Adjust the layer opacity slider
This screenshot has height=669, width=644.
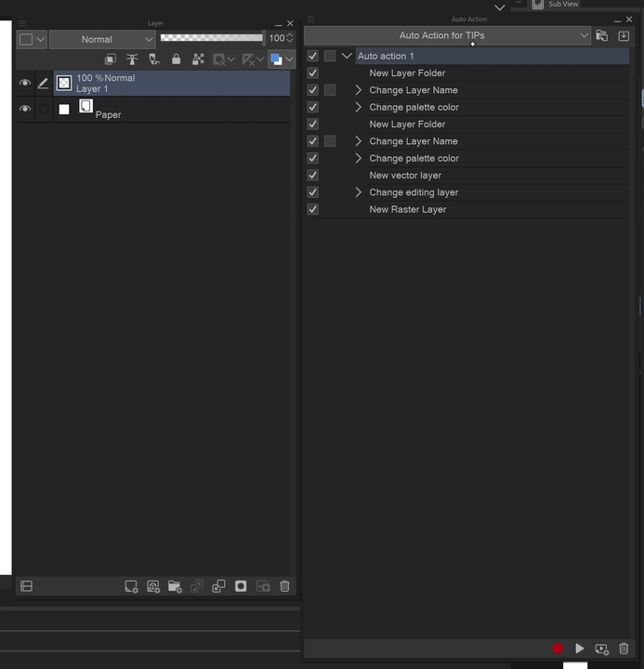(x=212, y=38)
